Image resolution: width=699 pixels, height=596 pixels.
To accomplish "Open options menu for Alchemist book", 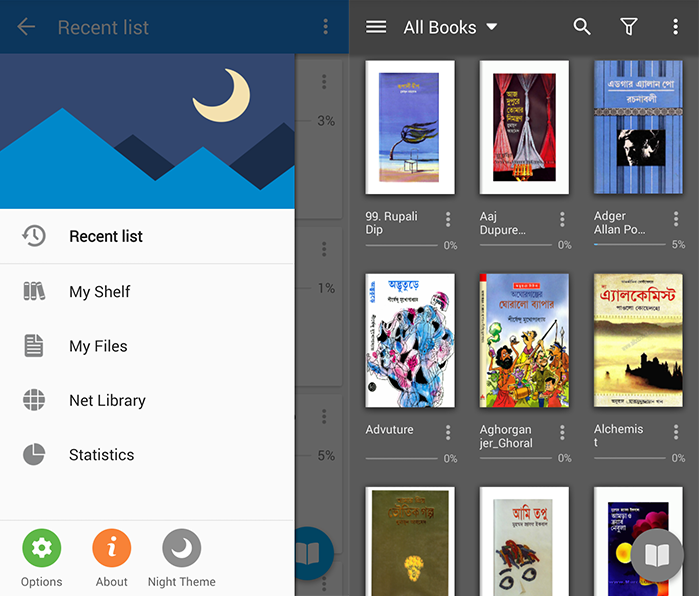I will (676, 432).
